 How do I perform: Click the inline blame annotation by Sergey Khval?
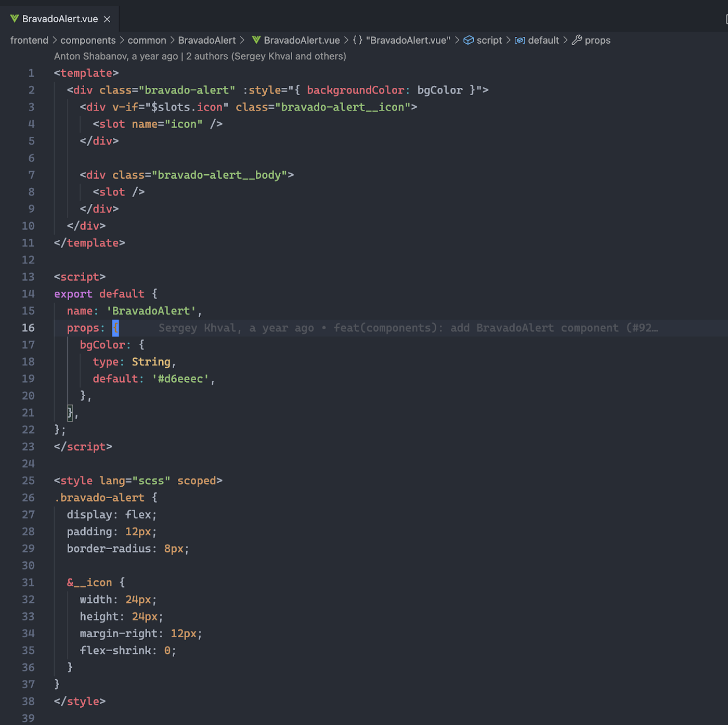coord(408,328)
